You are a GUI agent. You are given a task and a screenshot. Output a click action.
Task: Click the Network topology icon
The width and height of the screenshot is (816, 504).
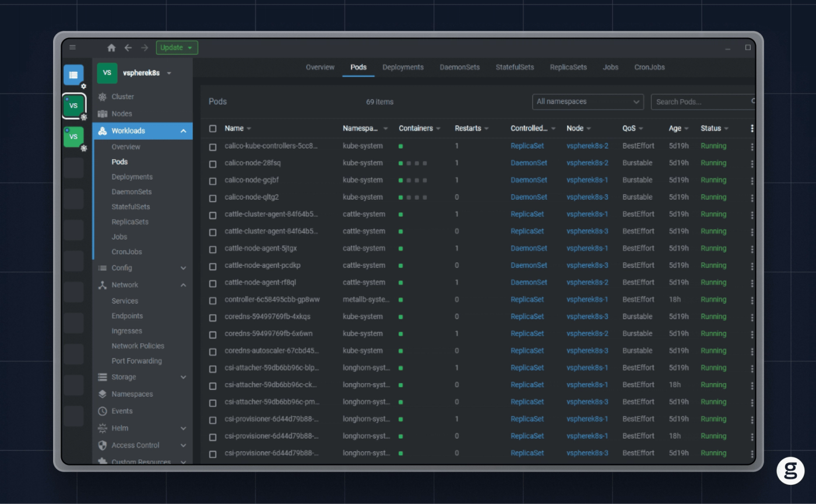pos(103,285)
